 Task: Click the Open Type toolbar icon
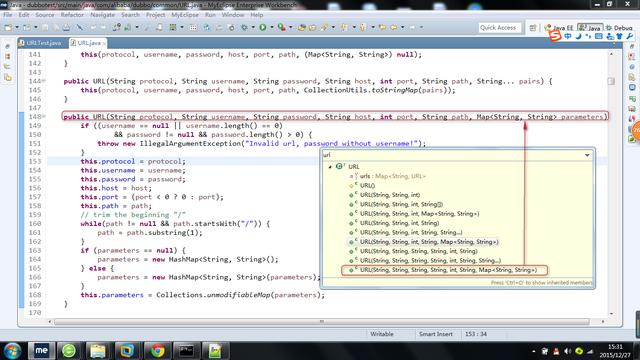302,27
